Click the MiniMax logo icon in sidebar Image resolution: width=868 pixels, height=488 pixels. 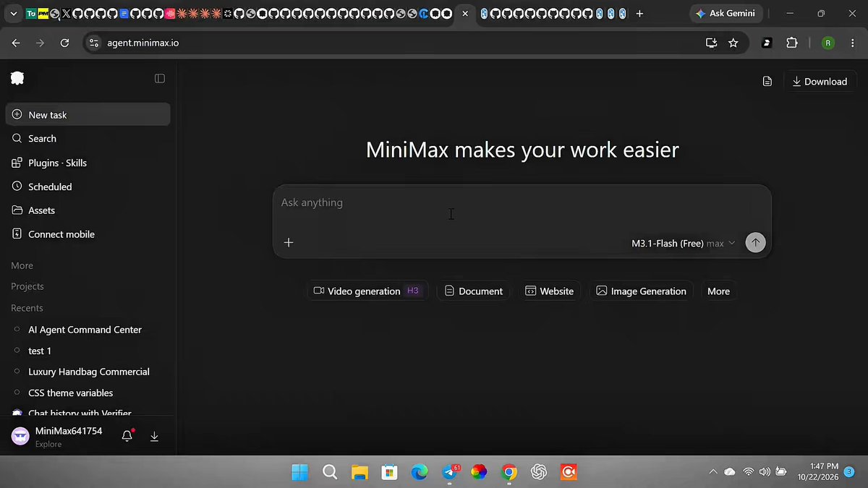click(17, 78)
